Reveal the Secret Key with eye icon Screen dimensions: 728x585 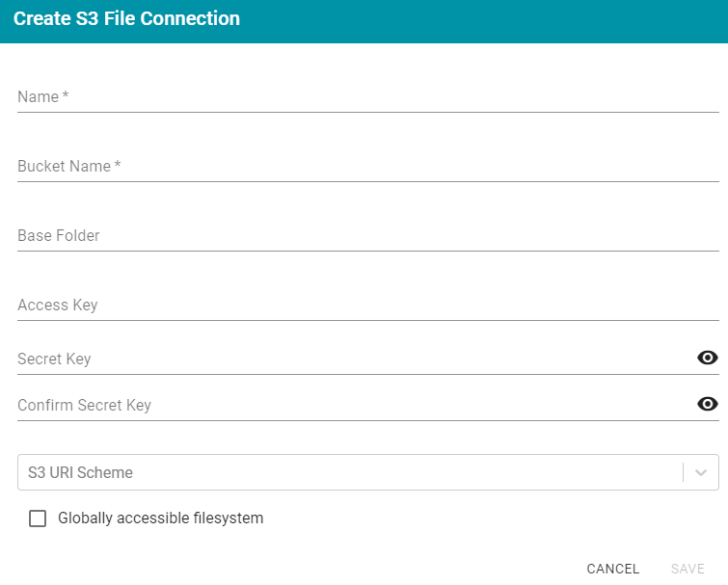click(x=708, y=358)
